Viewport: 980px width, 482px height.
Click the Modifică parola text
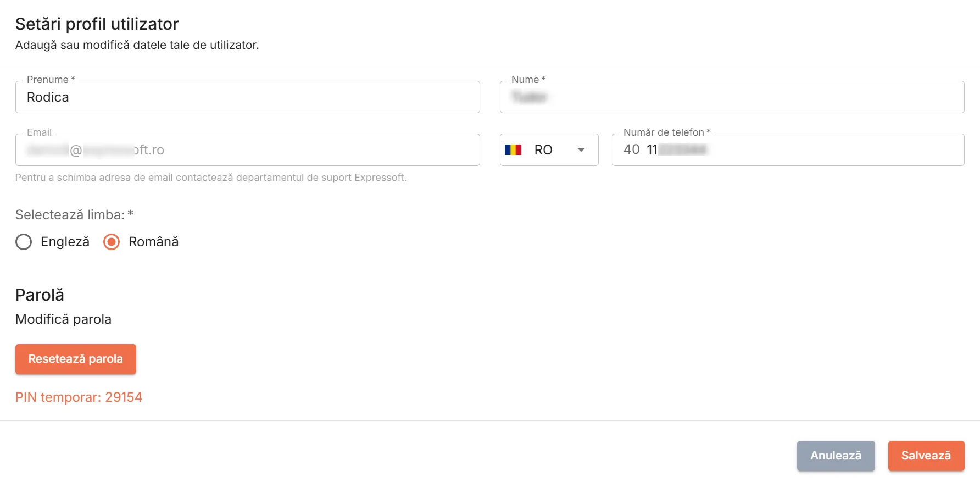pyautogui.click(x=63, y=319)
